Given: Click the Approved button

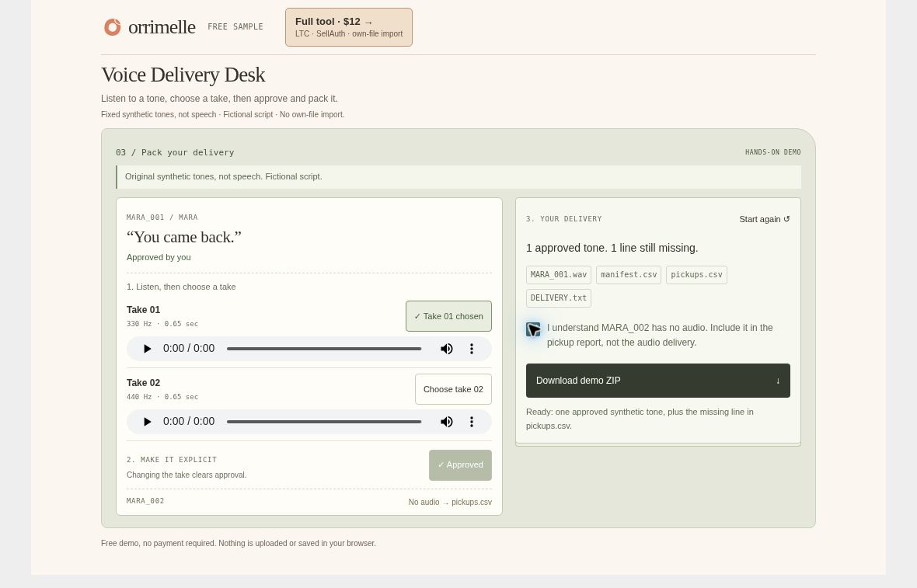Looking at the screenshot, I should coord(460,465).
